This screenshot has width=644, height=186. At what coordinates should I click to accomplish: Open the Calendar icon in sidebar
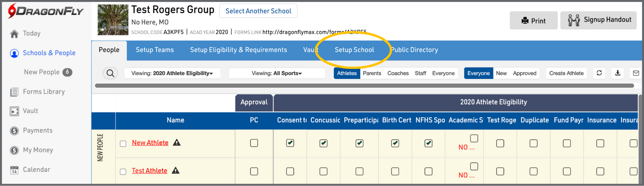[14, 170]
